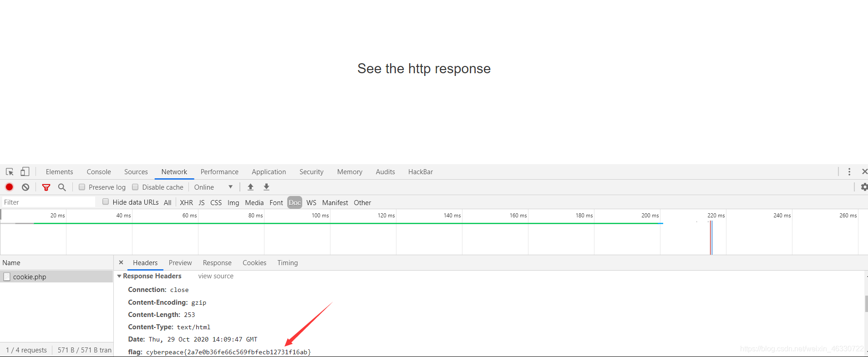Select the Network tab
The height and width of the screenshot is (357, 868).
click(x=174, y=172)
